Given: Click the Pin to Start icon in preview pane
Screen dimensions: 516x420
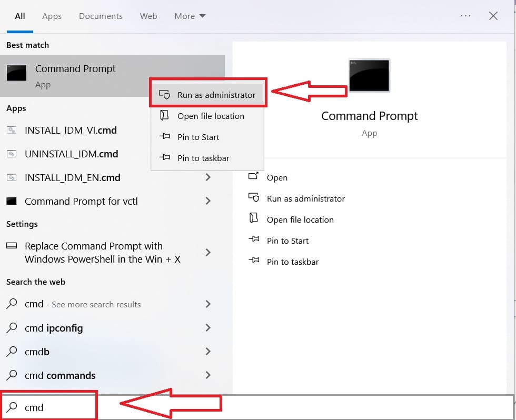Looking at the screenshot, I should 254,239.
